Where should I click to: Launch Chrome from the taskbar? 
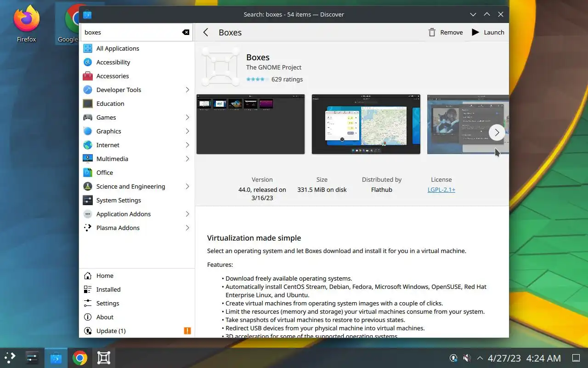[80, 357]
